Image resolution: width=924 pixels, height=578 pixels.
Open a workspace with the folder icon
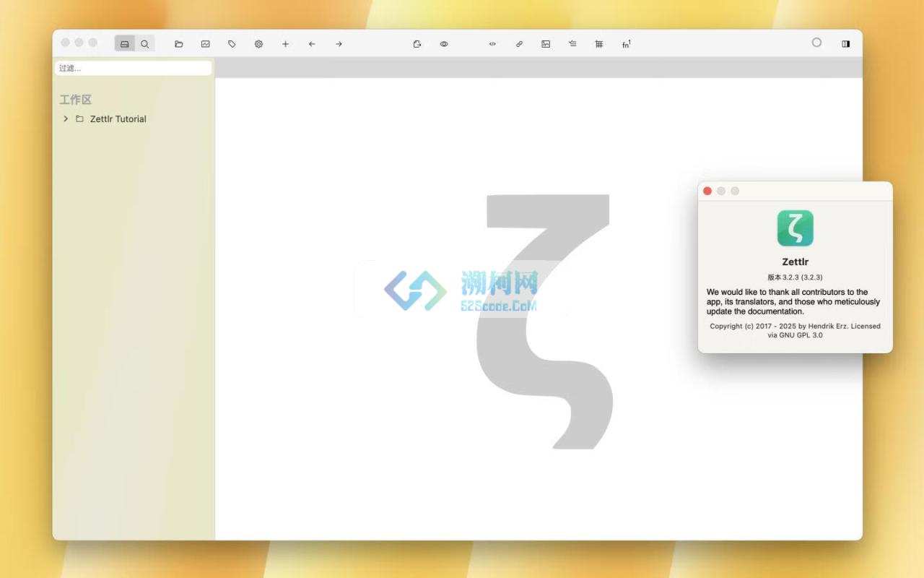tap(179, 44)
